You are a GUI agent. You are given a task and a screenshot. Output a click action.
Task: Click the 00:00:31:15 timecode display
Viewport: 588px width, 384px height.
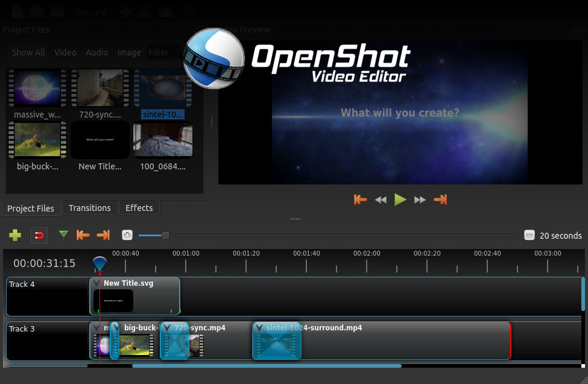pyautogui.click(x=44, y=263)
